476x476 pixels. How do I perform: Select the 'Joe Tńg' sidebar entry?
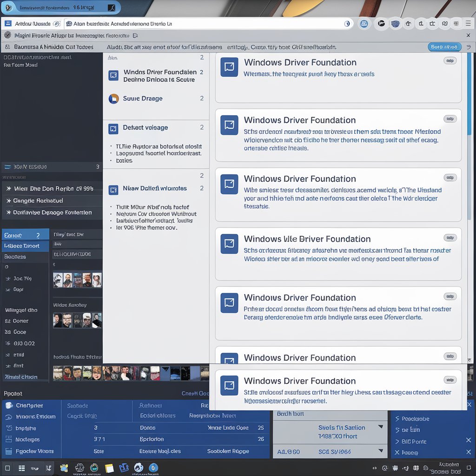(x=22, y=278)
